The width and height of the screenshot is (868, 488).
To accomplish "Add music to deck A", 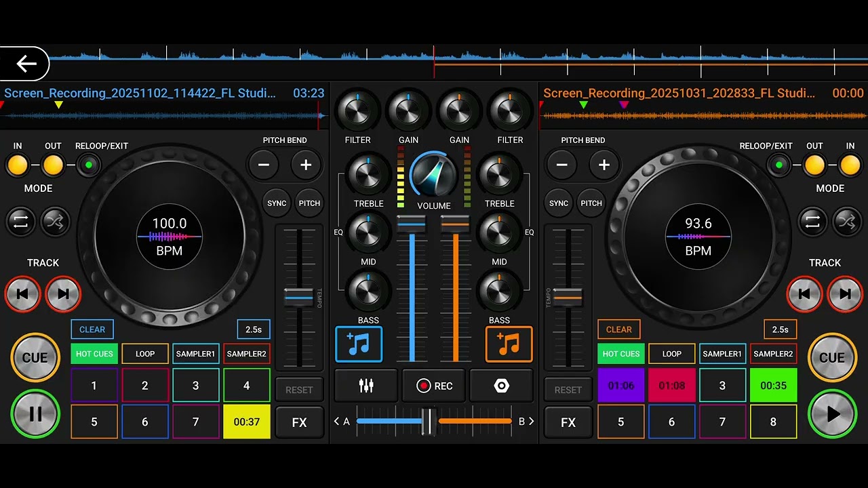I will pyautogui.click(x=359, y=344).
